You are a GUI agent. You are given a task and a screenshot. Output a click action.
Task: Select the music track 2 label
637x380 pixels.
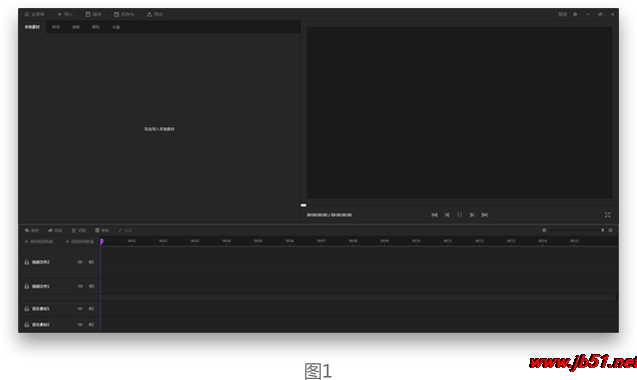(x=41, y=325)
